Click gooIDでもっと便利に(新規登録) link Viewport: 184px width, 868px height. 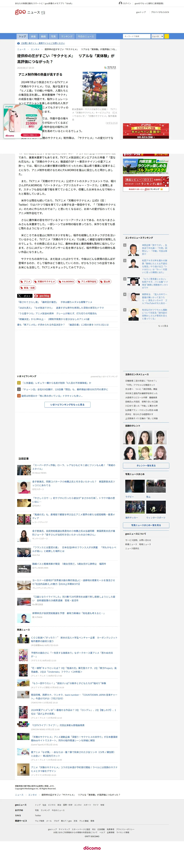(149, 3)
